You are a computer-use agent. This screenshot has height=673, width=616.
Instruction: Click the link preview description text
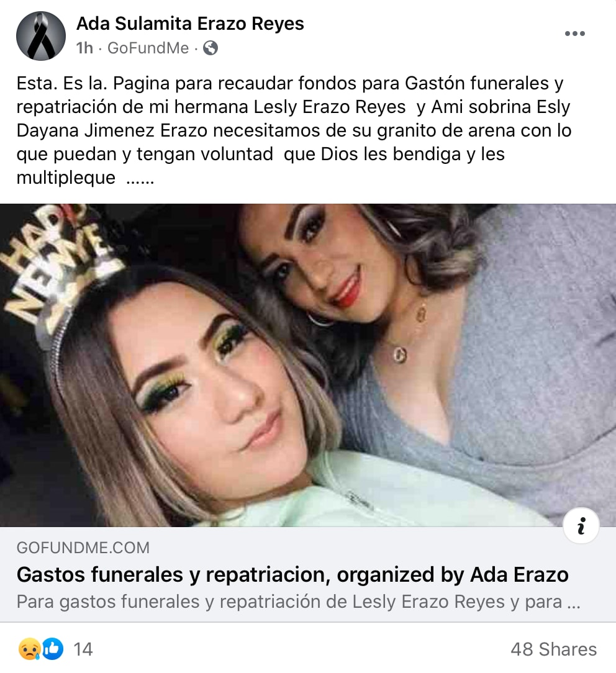298,602
